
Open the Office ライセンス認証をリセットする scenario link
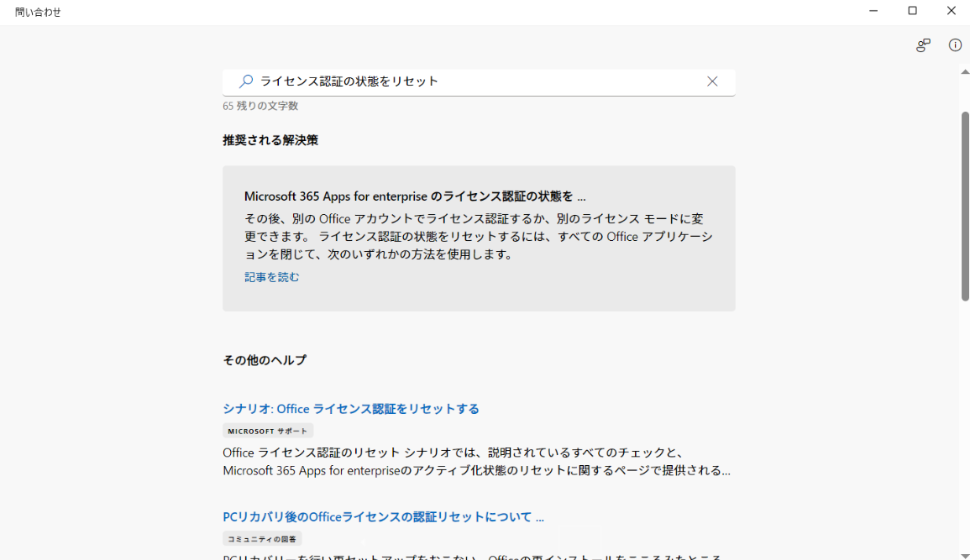pyautogui.click(x=350, y=408)
